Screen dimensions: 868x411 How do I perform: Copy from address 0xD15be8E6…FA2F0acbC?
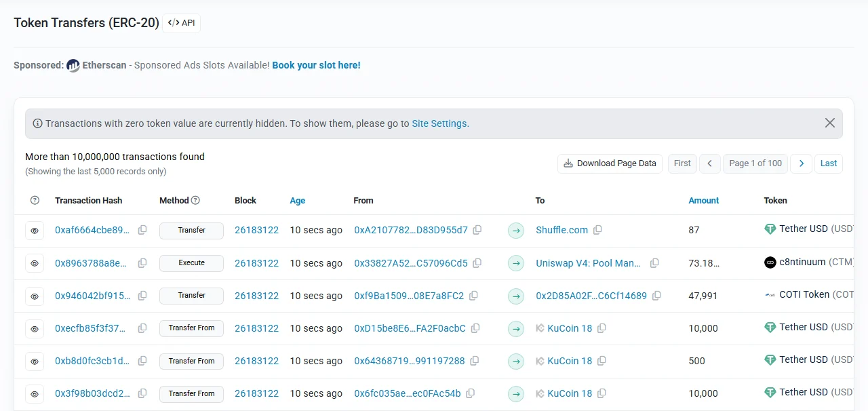(475, 328)
